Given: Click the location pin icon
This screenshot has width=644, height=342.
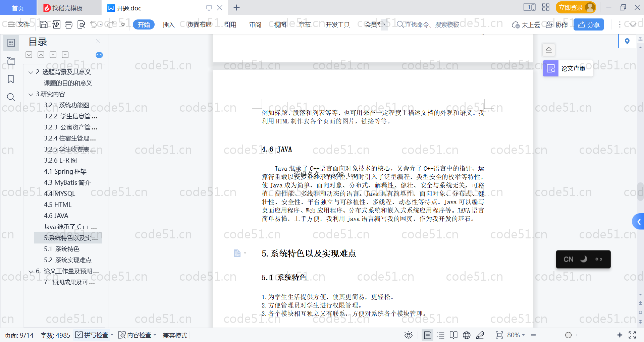Looking at the screenshot, I should 627,41.
